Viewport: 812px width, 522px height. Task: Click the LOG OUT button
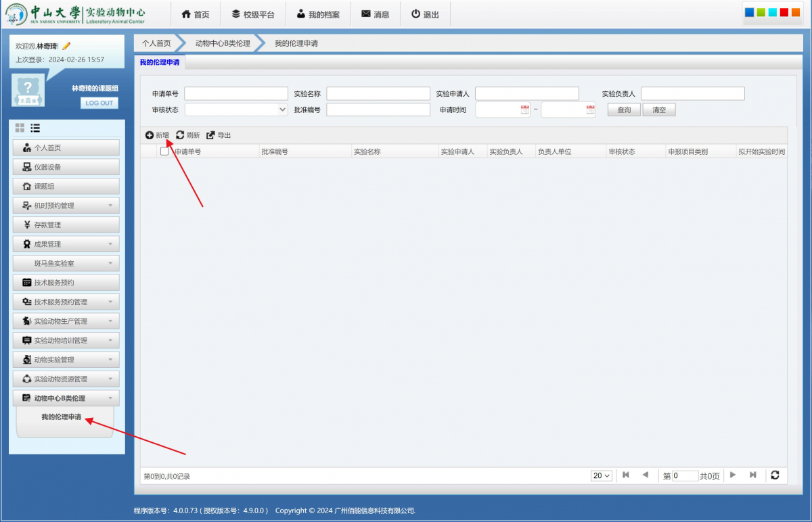(99, 103)
